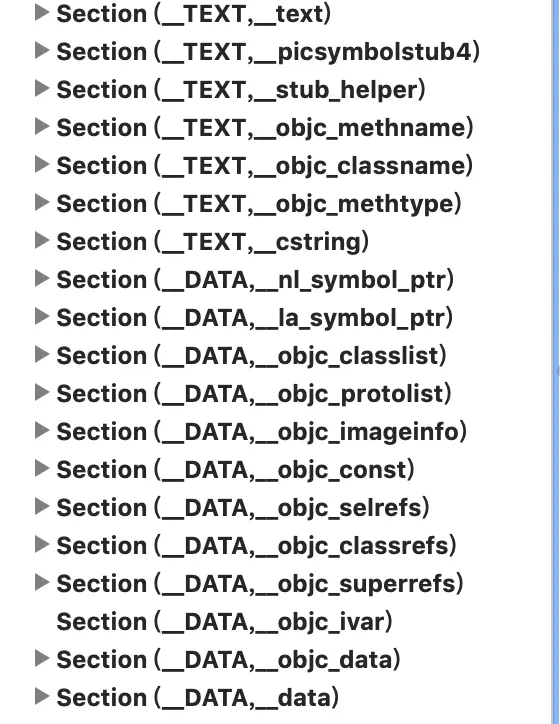The width and height of the screenshot is (560, 724).
Task: Expand the __objc_classname disclosure triangle
Action: (x=42, y=165)
